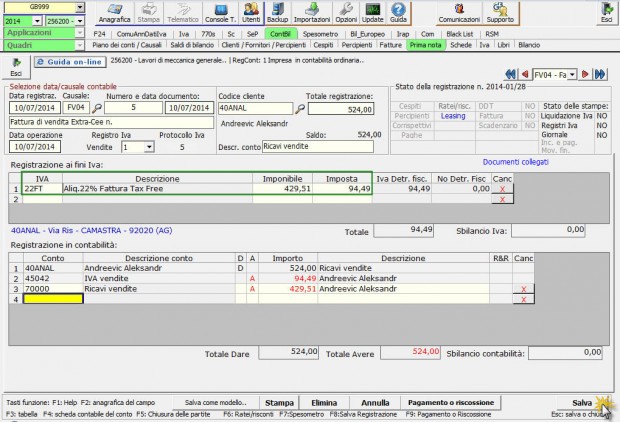Open the 256200 code dropdown
The width and height of the screenshot is (620, 422).
click(80, 21)
